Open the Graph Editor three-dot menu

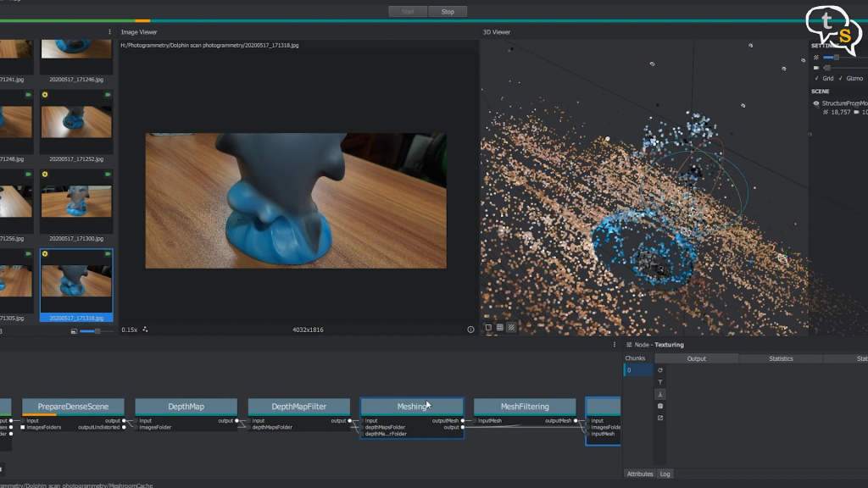(x=615, y=345)
